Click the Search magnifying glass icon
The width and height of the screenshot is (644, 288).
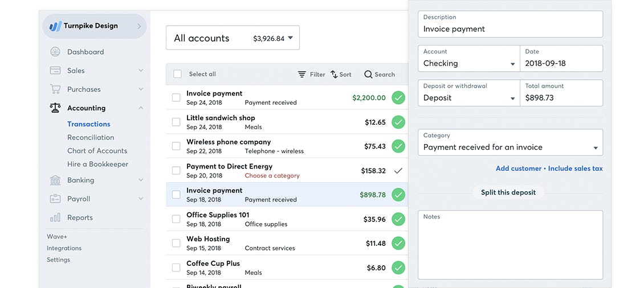pyautogui.click(x=368, y=75)
